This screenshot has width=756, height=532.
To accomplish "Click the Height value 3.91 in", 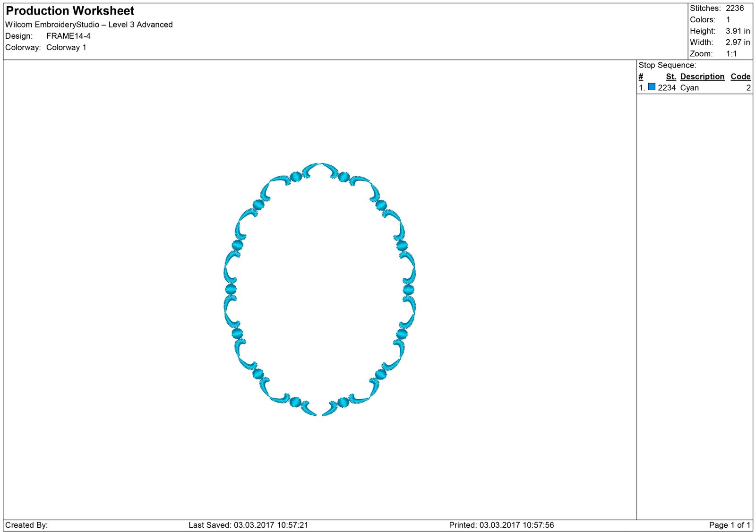I will point(738,31).
